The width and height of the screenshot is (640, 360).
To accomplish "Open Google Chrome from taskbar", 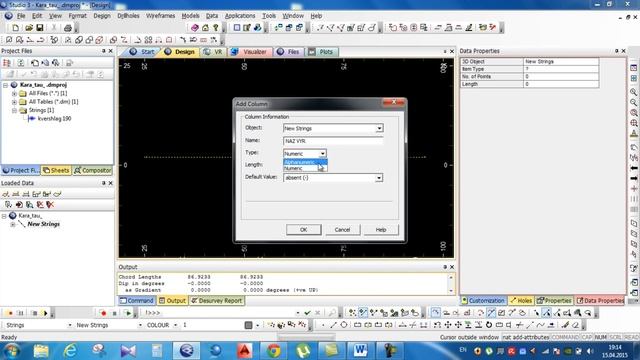I will coord(273,351).
